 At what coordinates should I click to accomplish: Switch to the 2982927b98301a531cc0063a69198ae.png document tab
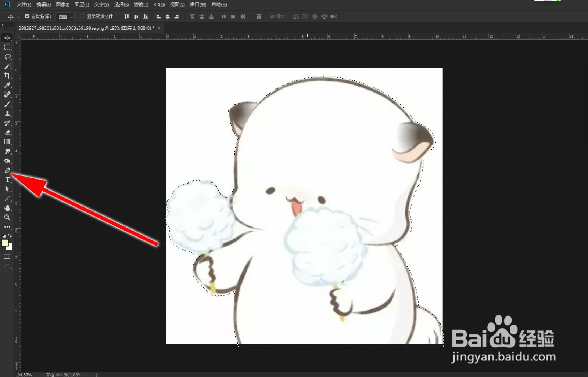click(x=86, y=28)
